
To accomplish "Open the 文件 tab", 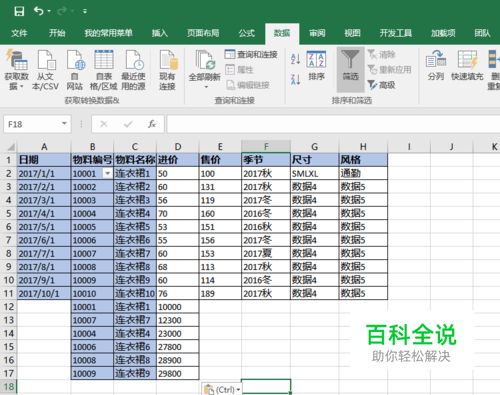I will 19,33.
